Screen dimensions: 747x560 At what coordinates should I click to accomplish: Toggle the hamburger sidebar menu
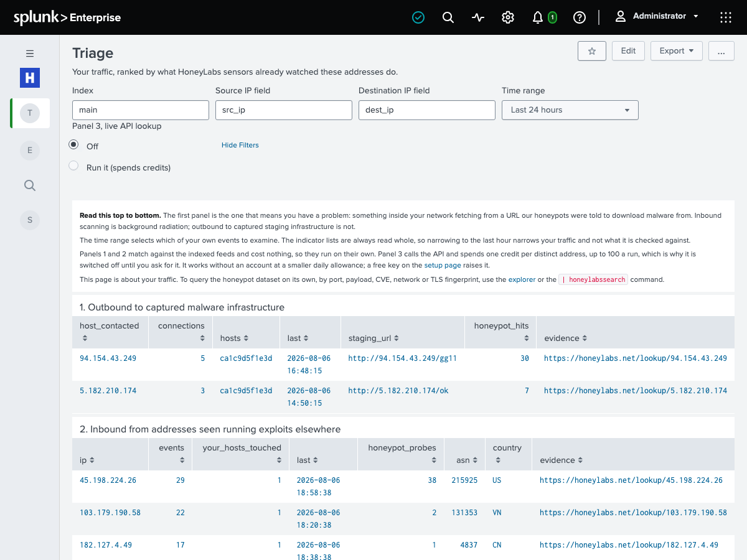(30, 54)
